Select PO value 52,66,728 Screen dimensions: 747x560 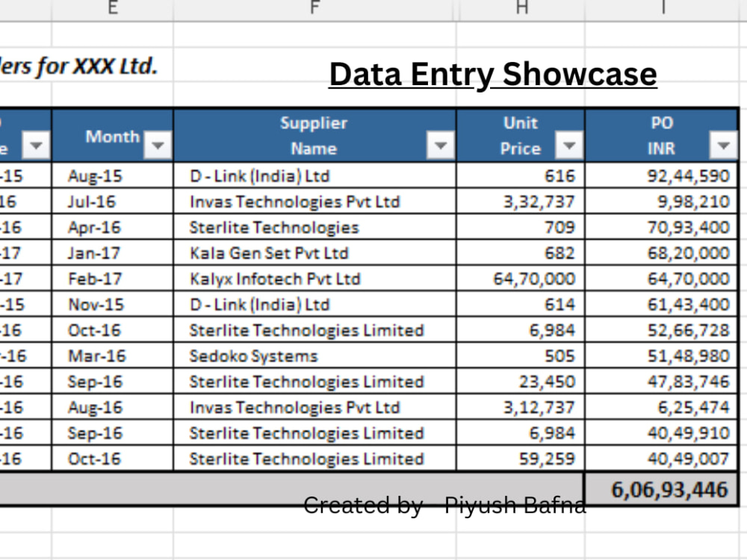pos(662,330)
